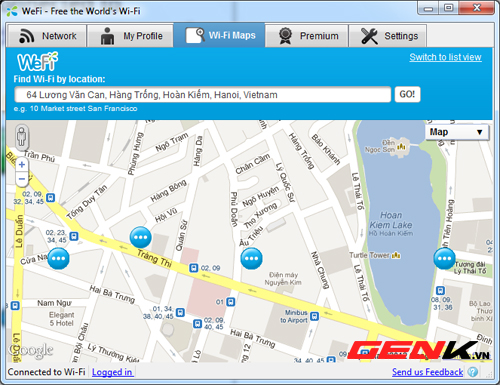Click the Street View pegman icon
The image size is (500, 385).
tap(22, 137)
